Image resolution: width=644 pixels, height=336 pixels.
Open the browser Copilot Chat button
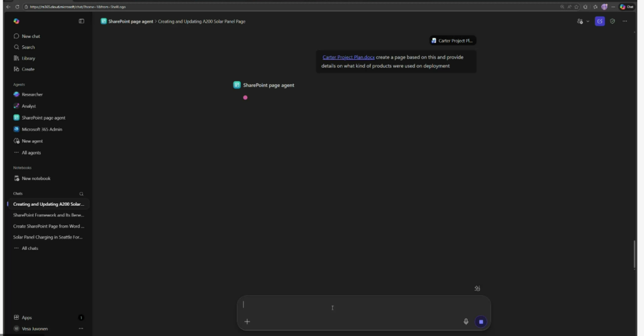[627, 6]
